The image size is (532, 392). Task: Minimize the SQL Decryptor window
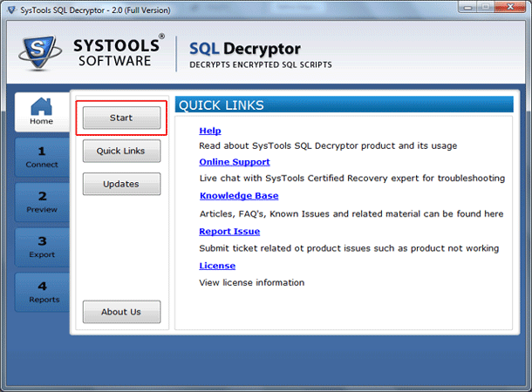pyautogui.click(x=468, y=7)
